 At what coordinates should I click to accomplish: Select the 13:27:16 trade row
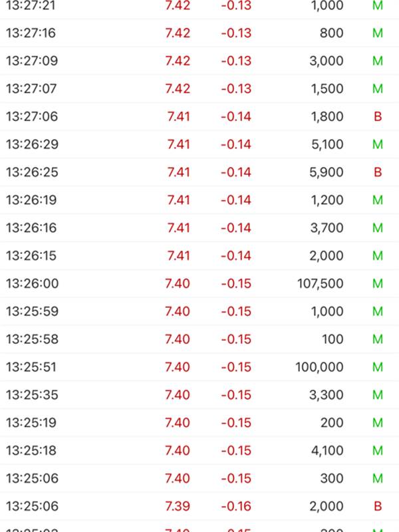coord(199,33)
